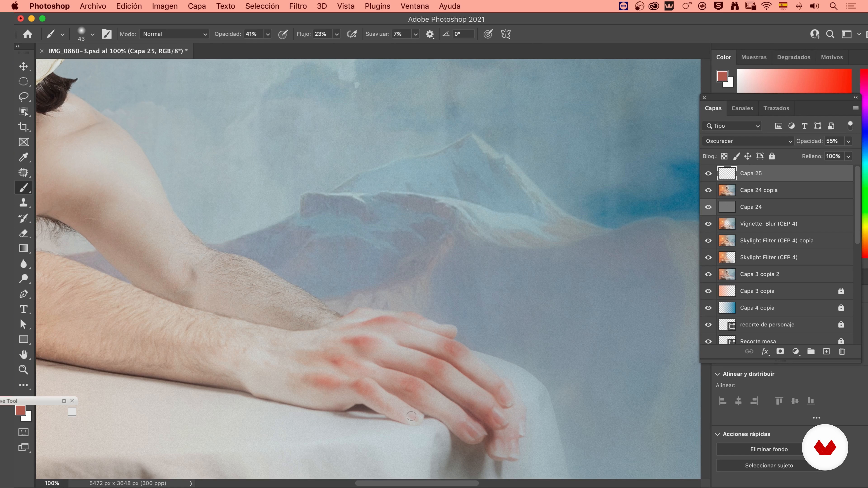Select the Eraser tool

tap(23, 233)
